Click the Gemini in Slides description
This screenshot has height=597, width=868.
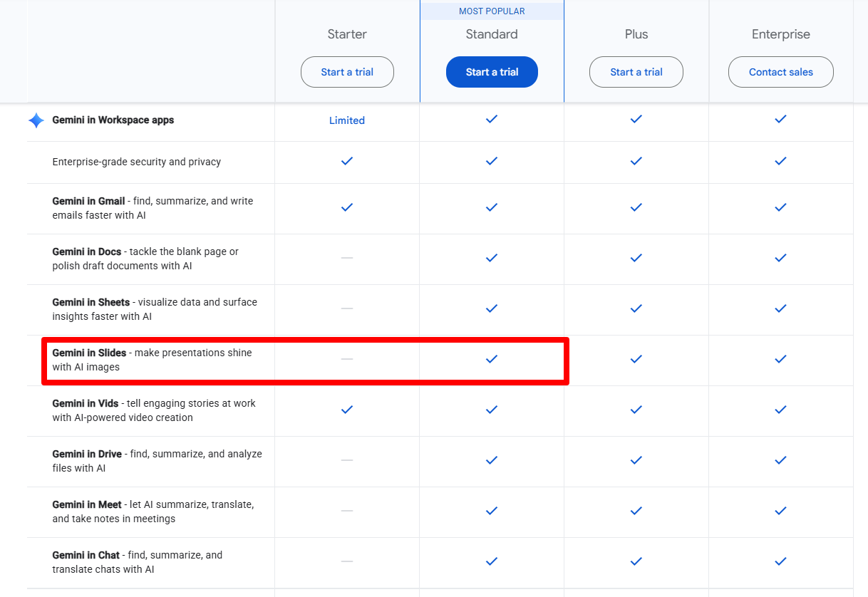coord(152,360)
